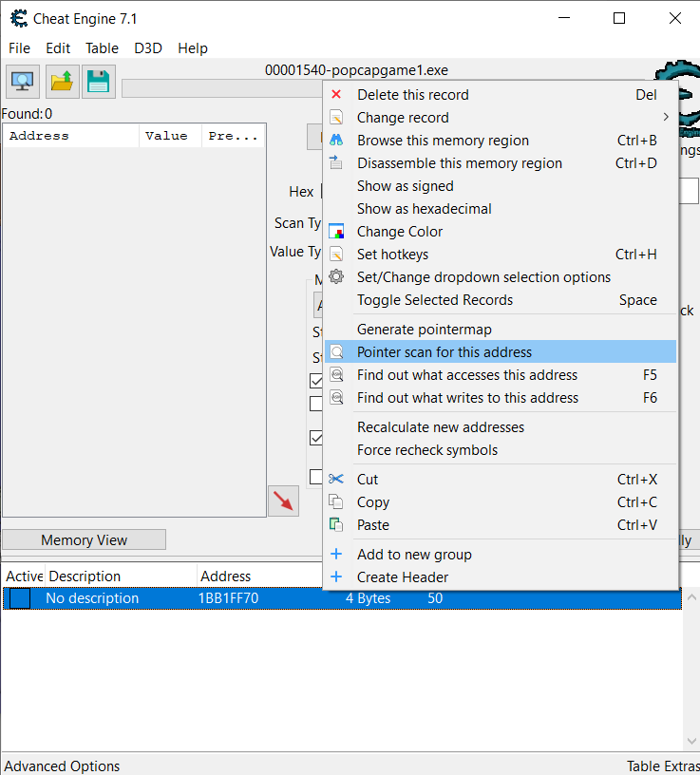Image resolution: width=700 pixels, height=775 pixels.
Task: Click the open folder toolbar icon
Action: coord(63,82)
